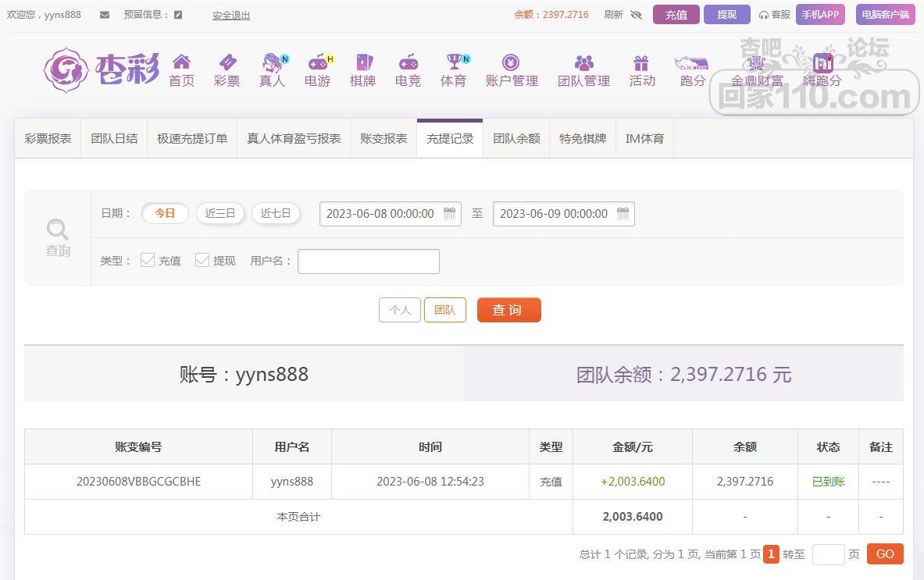Open the 活动 gift box icon

641,63
